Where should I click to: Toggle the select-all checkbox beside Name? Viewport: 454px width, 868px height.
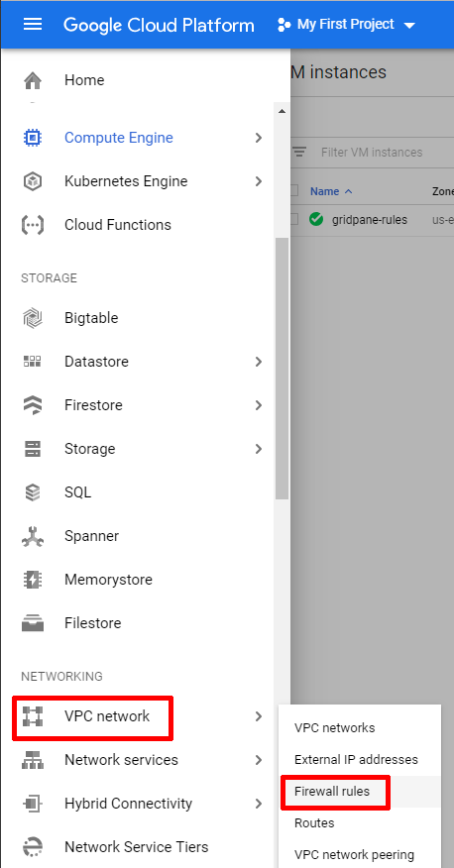coord(294,191)
